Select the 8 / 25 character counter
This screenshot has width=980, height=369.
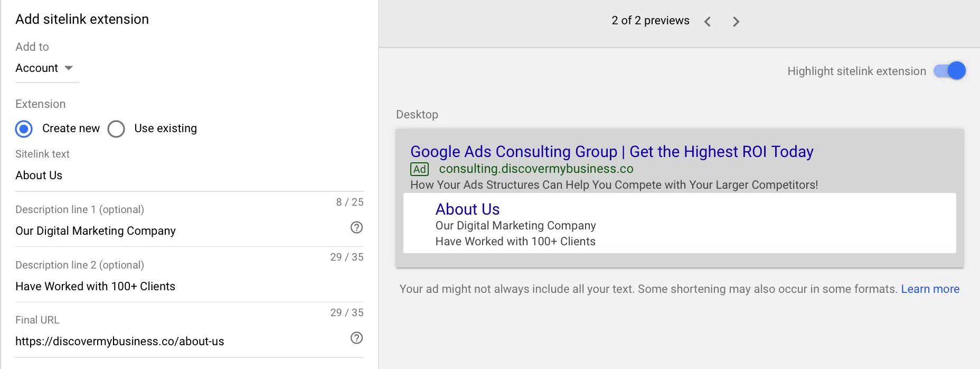pyautogui.click(x=350, y=202)
